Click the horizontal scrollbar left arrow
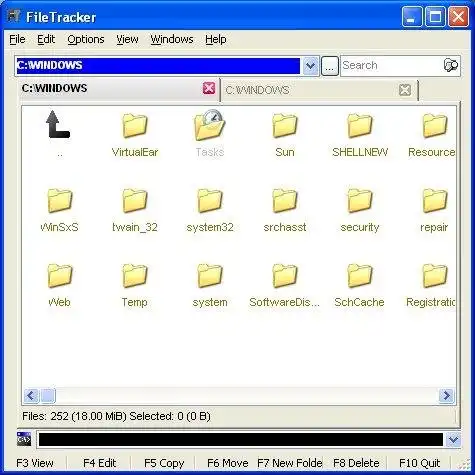475x475 pixels. 31,396
